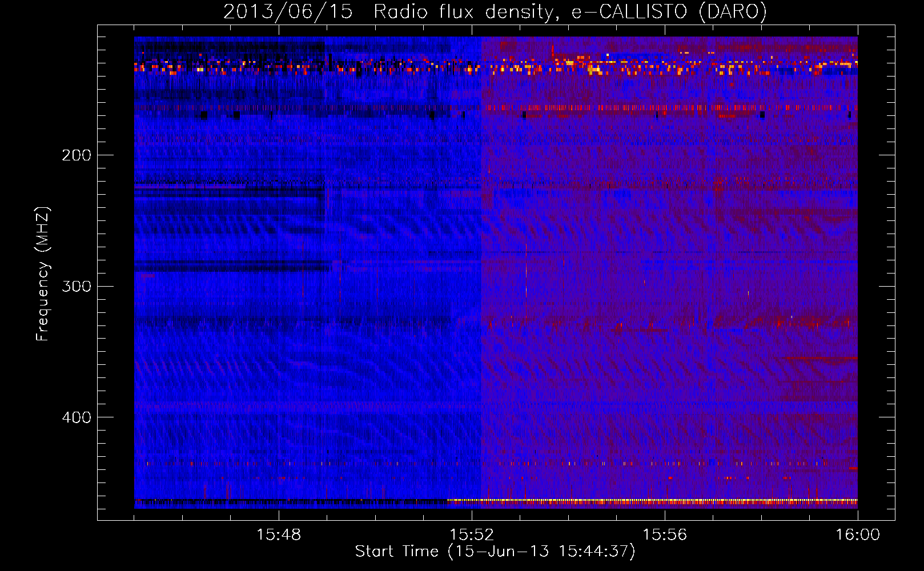Click the '300' frequency tick label
The width and height of the screenshot is (924, 571).
(x=77, y=286)
